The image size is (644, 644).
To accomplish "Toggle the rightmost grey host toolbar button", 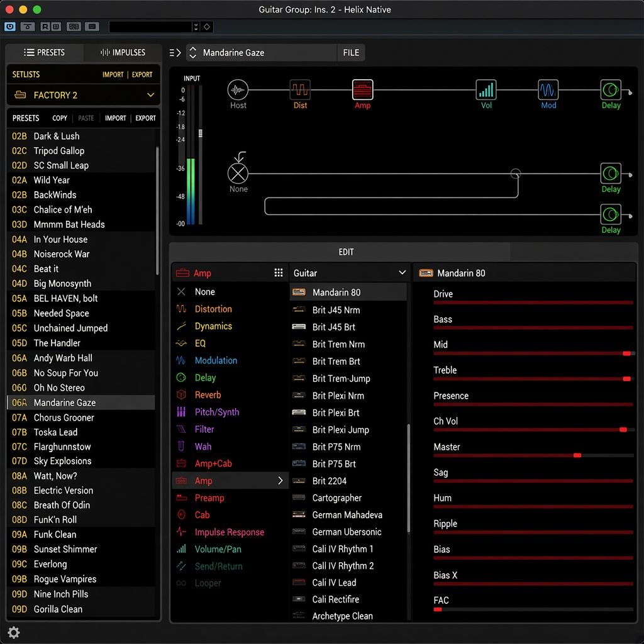I will [x=92, y=26].
